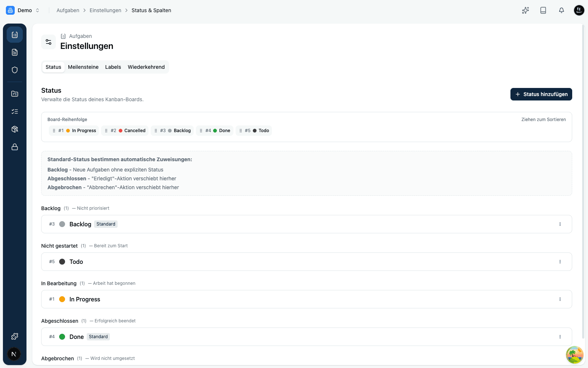
Task: Open the checklist icon in the sidebar
Action: click(15, 112)
